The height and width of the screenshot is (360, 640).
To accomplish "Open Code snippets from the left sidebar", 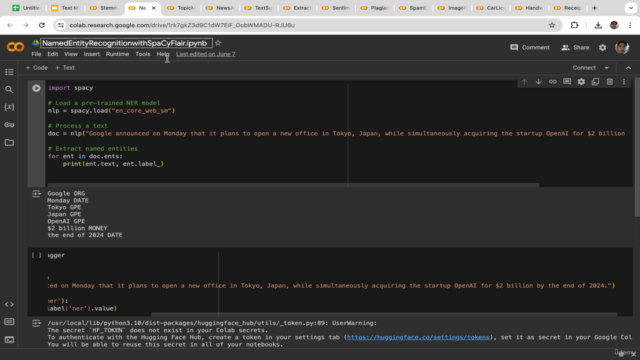I will click(x=9, y=304).
